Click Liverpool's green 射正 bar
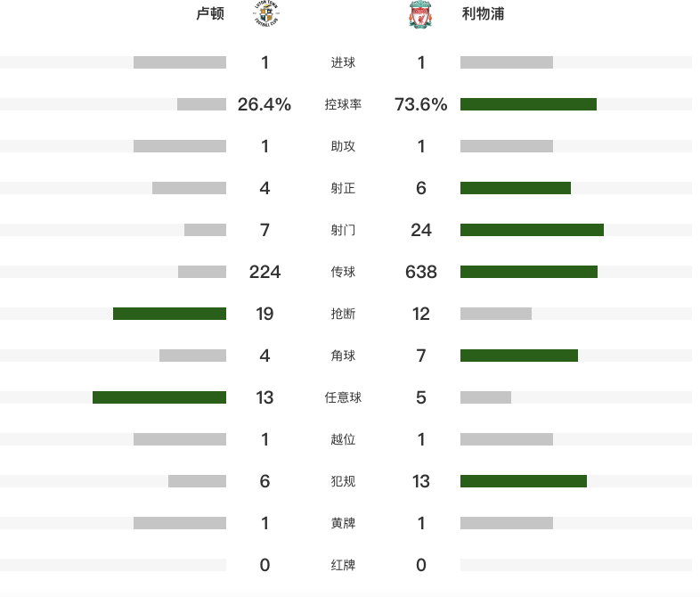The image size is (700, 597). (516, 188)
